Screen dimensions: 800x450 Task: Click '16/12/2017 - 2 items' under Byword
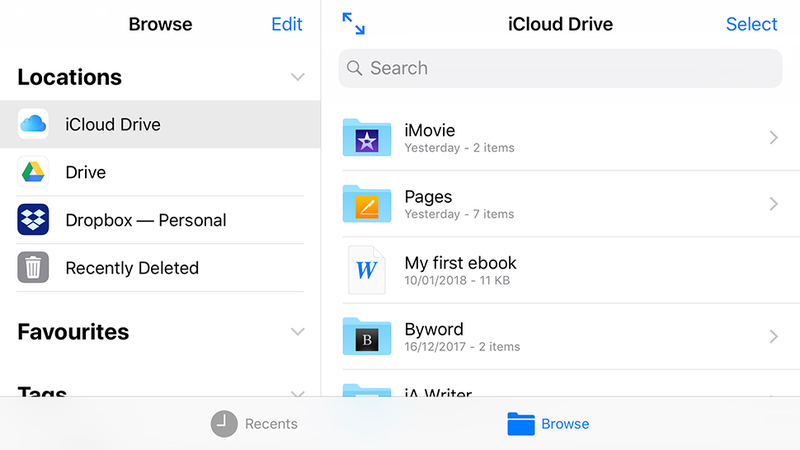(462, 347)
